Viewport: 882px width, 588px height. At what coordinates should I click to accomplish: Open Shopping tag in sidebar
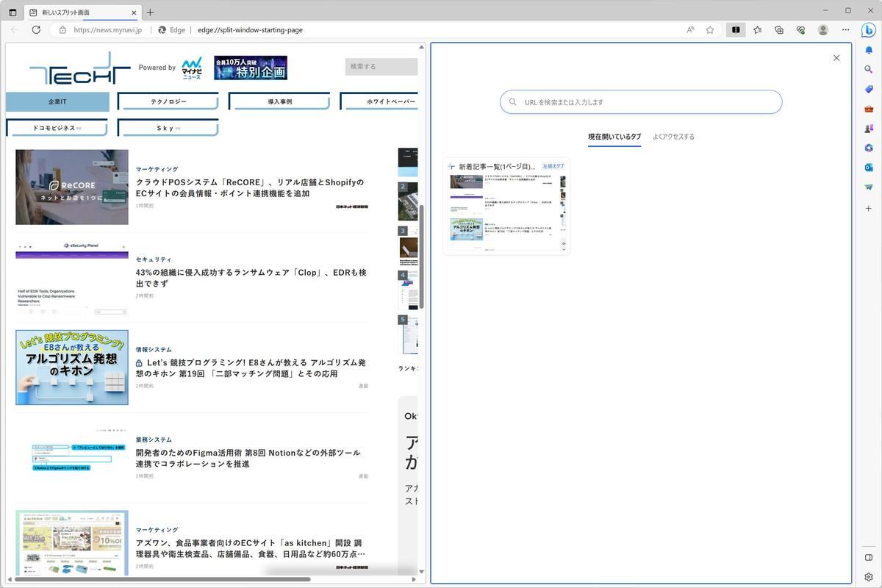[x=869, y=90]
